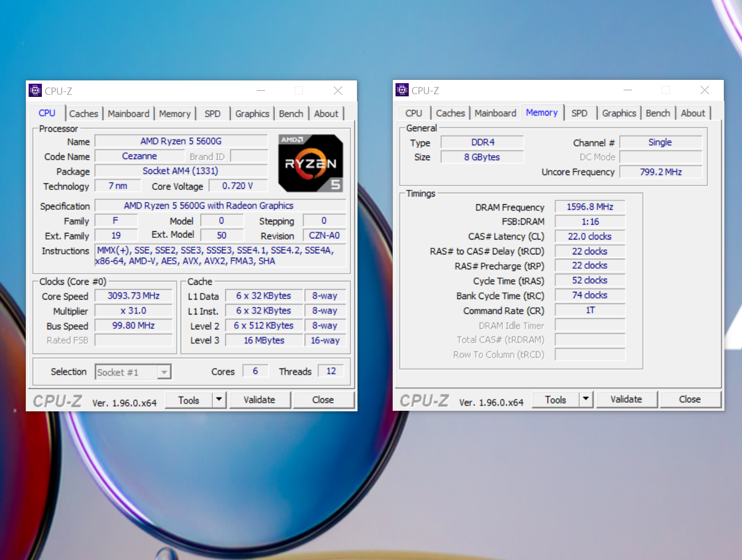
Task: Click the CPU-Z app icon in right window title bar
Action: pos(402,90)
